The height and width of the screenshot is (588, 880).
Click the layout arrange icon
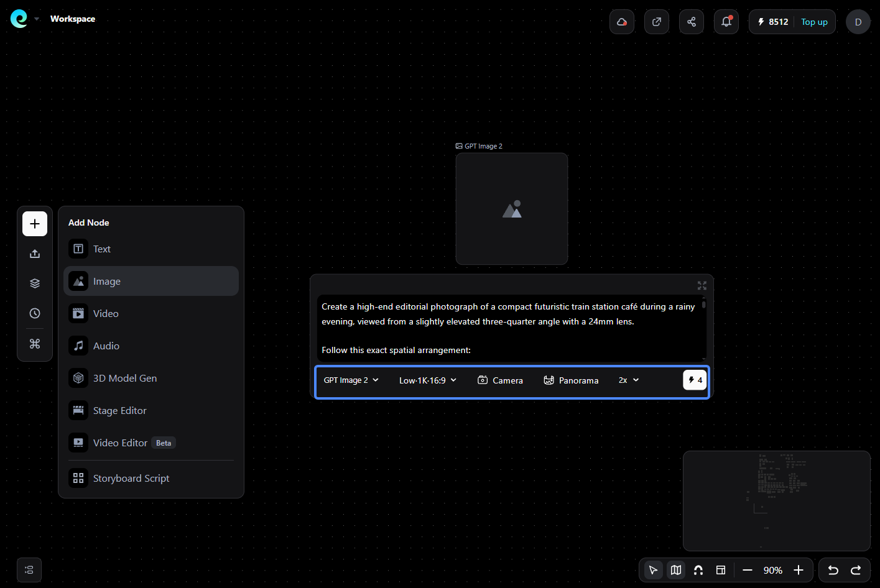(x=721, y=570)
